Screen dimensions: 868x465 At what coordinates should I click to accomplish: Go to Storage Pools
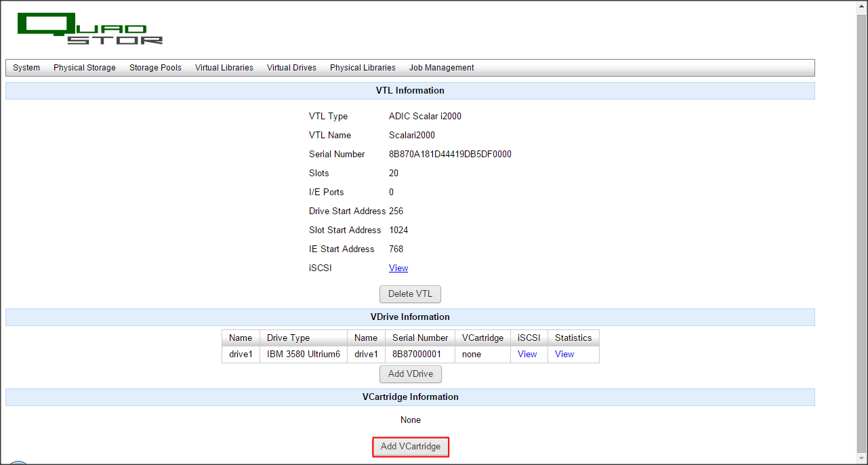click(155, 68)
